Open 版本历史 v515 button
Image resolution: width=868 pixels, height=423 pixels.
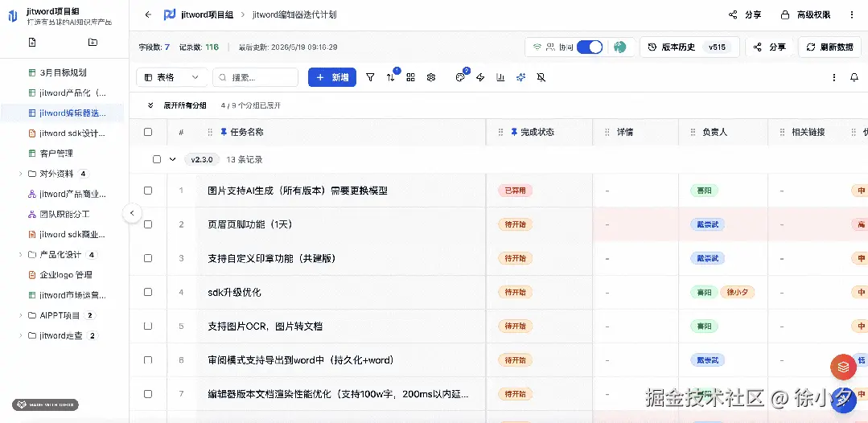tap(689, 47)
